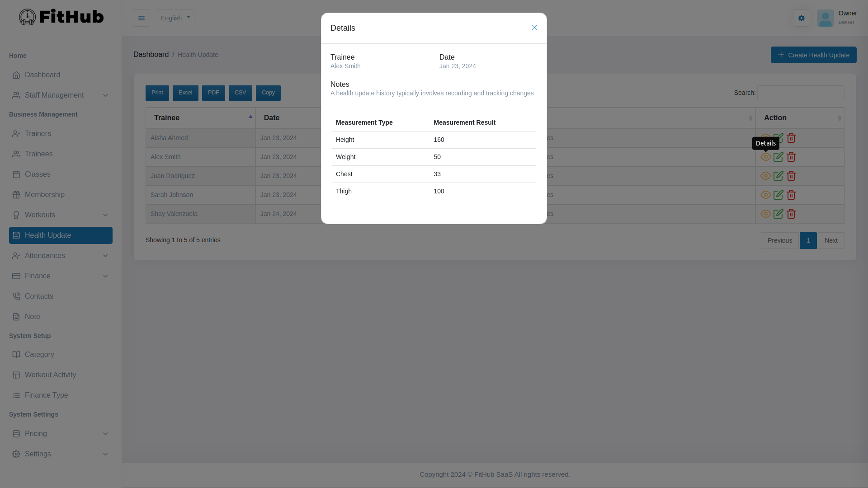Open the Dashboard breadcrumb link
868x488 pixels.
click(151, 55)
